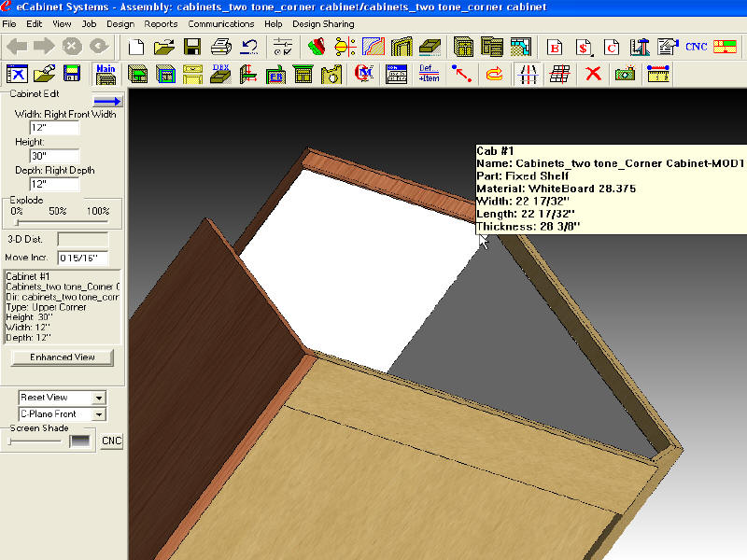Open the drawer box editor icon

tap(430, 47)
